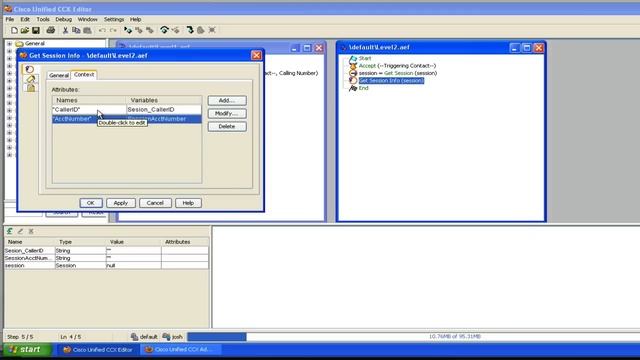Screen dimensions: 640x360
Task: Open the Help menu
Action: tap(136, 19)
